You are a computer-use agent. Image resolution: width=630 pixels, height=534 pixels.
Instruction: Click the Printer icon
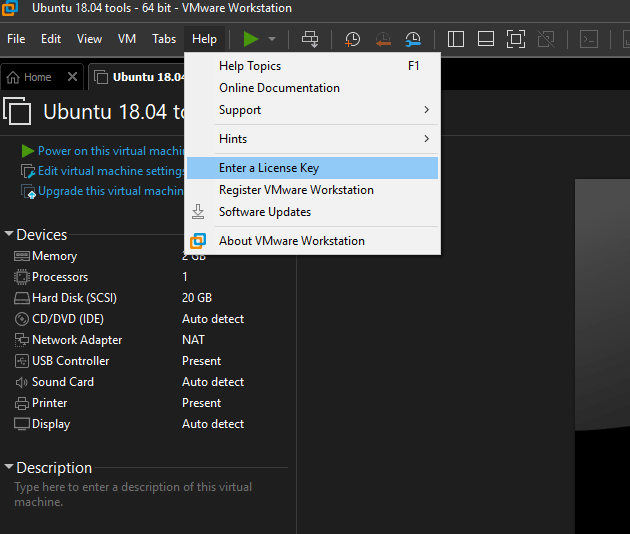[22, 403]
